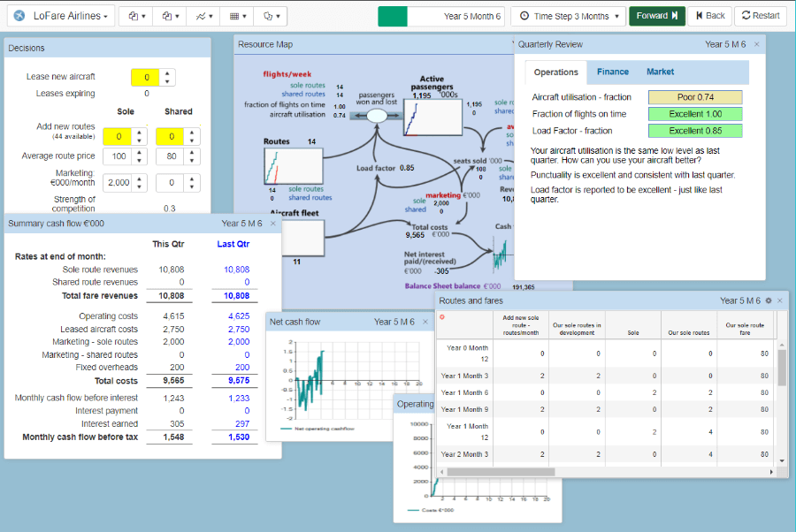
Task: Click the Year 5 Month 6 progress bar
Action: tap(440, 16)
